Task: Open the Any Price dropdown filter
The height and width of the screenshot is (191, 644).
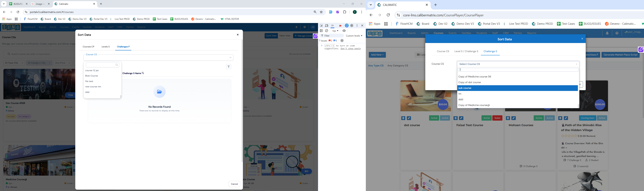Action: coord(63,63)
